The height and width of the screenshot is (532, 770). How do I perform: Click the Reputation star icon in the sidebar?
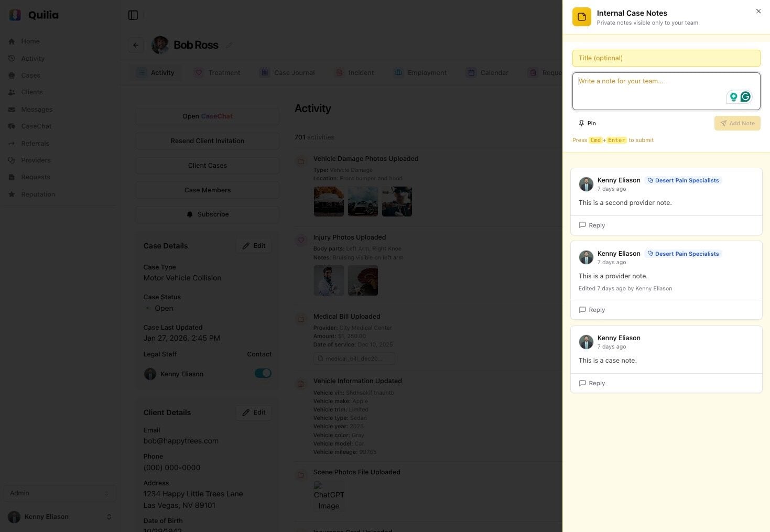pyautogui.click(x=12, y=194)
